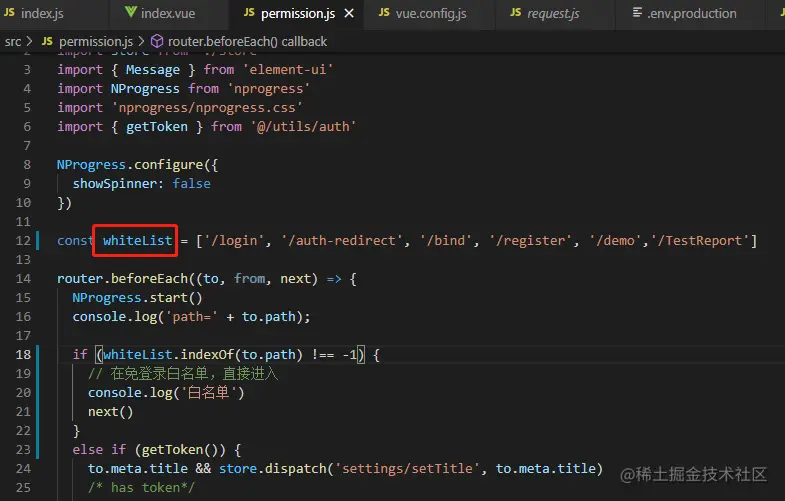Viewport: 785px width, 501px height.
Task: Click the JS icon on the vue.config.js tab
Action: click(384, 12)
